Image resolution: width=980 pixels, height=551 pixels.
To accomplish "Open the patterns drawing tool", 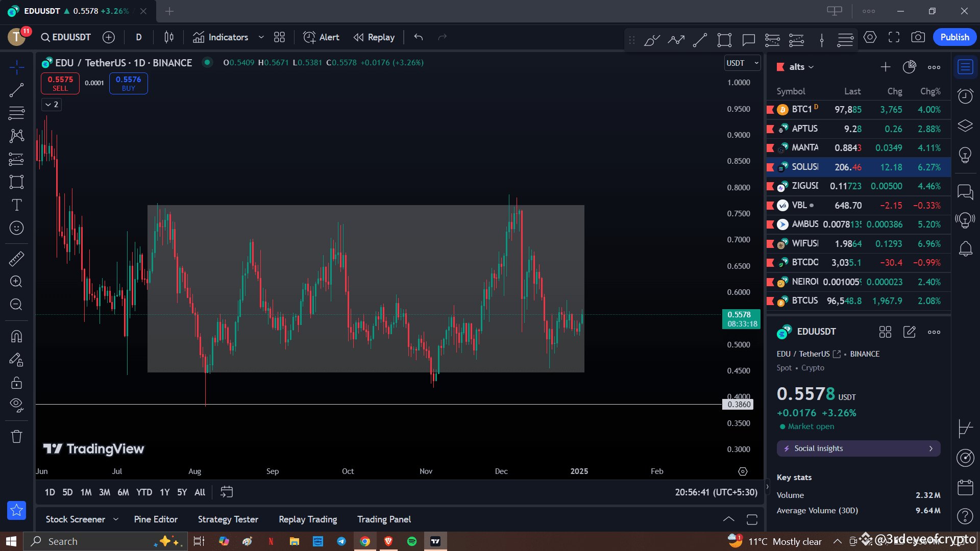I will coord(16,136).
